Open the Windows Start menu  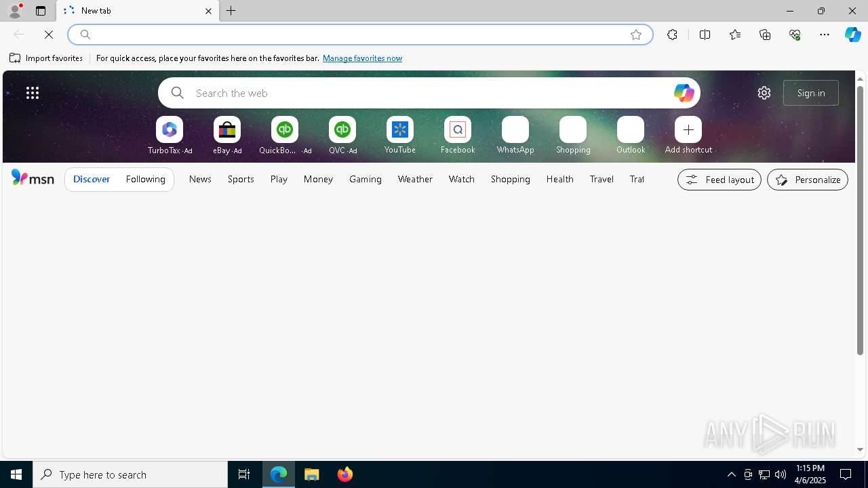[16, 474]
